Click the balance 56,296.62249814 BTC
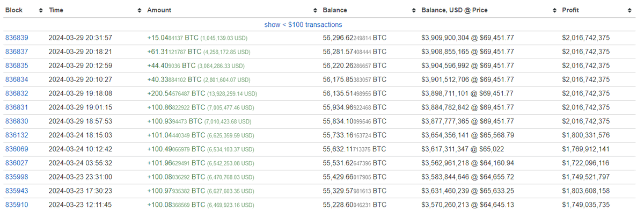This screenshot has height=210, width=644. (x=355, y=38)
